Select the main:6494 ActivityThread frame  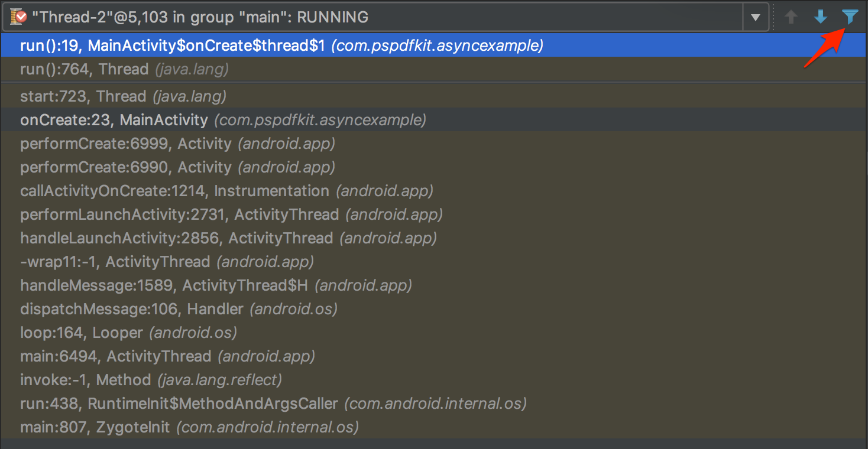point(148,356)
